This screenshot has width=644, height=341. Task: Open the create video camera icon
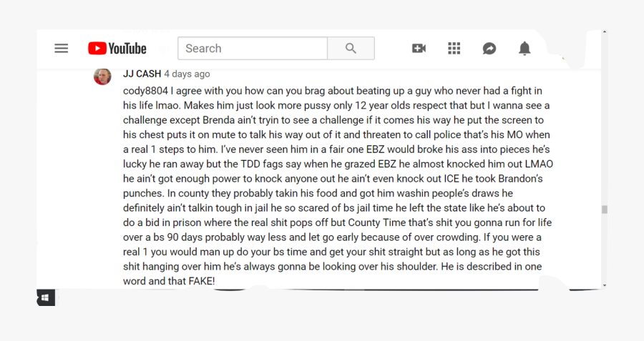419,49
